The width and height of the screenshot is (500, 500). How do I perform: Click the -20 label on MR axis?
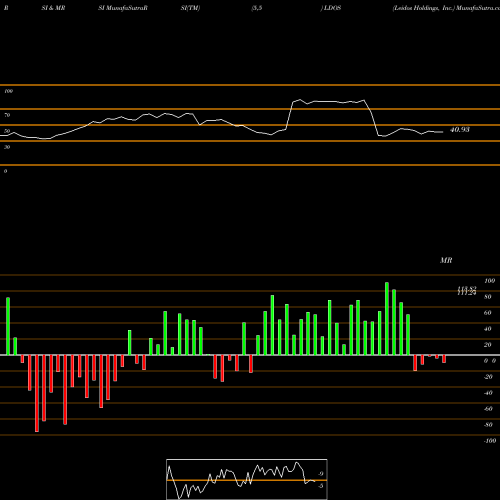[x=488, y=377]
